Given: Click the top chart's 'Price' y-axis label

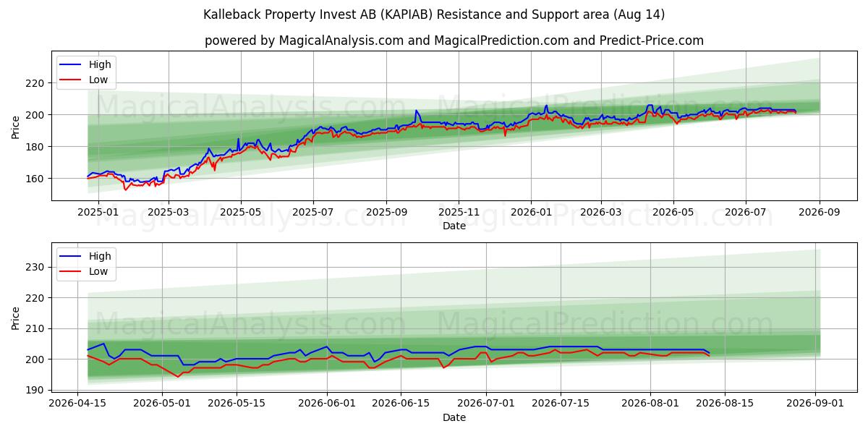Looking at the screenshot, I should coord(16,127).
